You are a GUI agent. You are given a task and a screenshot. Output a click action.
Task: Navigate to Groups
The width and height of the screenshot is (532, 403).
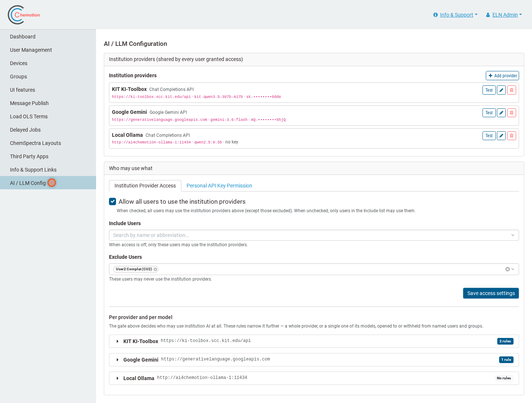click(48, 77)
